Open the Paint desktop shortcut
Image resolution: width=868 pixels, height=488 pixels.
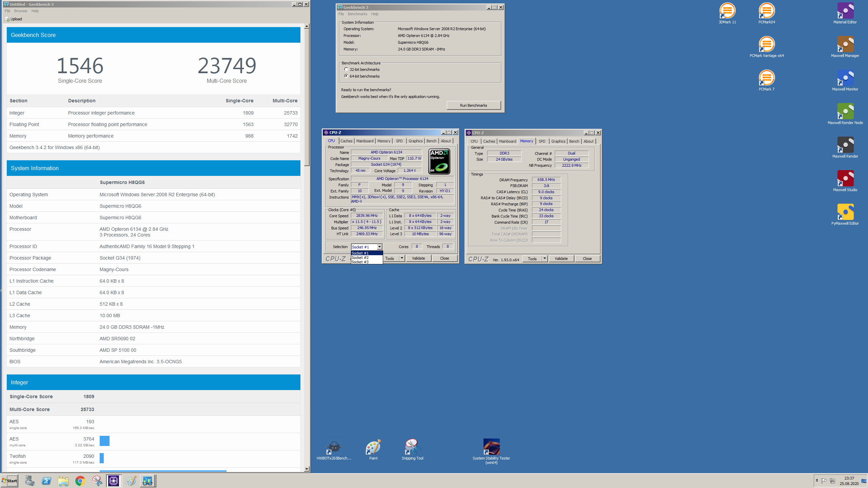[373, 450]
